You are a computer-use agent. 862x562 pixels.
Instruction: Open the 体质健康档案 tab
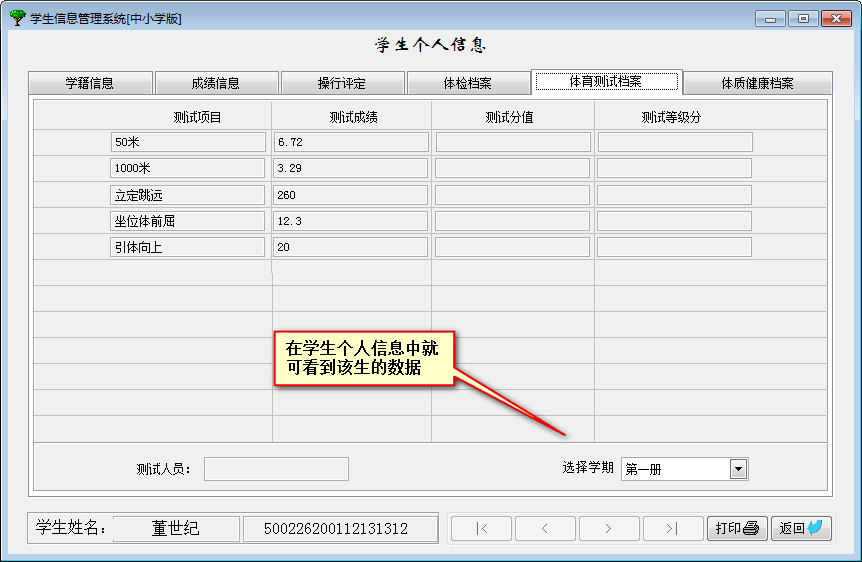757,83
